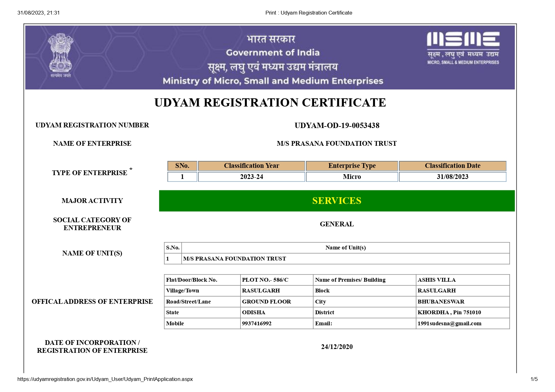Select unit row M/S PRASANA FOUNDATION TRUST
Image resolution: width=555 pixels, height=392 pixels.
point(337,259)
